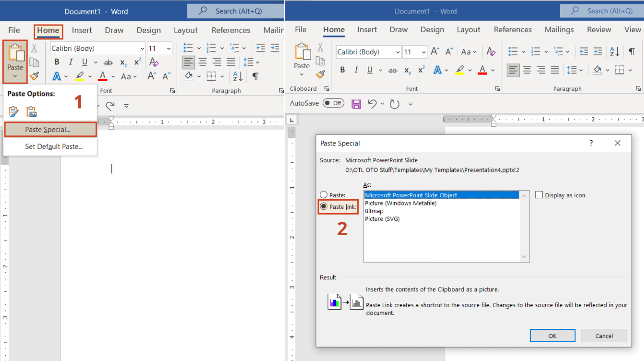644x361 pixels.
Task: Toggle the Show/Hide paragraph marks icon
Action: pos(255,76)
